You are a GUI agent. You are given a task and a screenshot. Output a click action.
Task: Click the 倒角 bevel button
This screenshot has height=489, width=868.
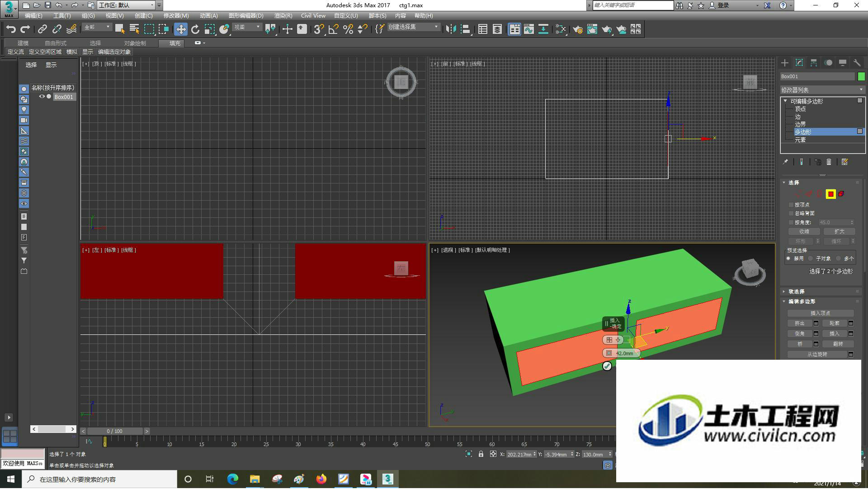799,334
